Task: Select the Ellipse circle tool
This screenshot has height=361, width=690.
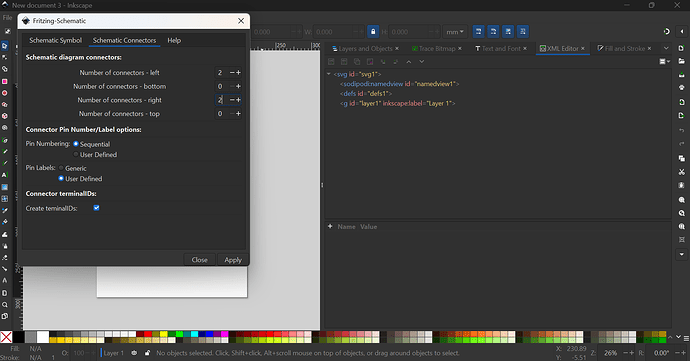Action: [x=5, y=93]
